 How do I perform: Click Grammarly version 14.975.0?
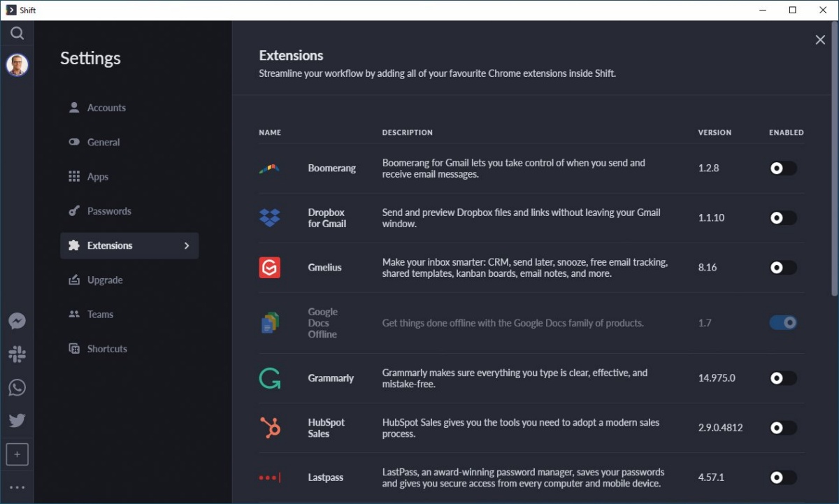tap(717, 378)
